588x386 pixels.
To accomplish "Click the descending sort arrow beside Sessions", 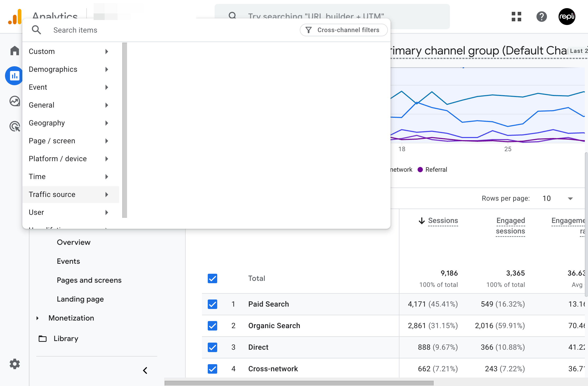I will pyautogui.click(x=422, y=221).
